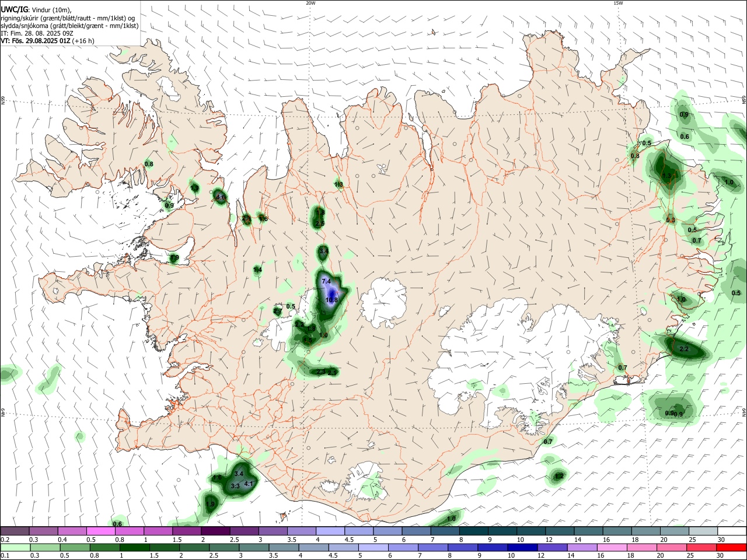This screenshot has width=747, height=560.
Task: Click the initial time line 'IT: Fim. 28. 08. 2025 09Z'
Action: tap(37, 33)
